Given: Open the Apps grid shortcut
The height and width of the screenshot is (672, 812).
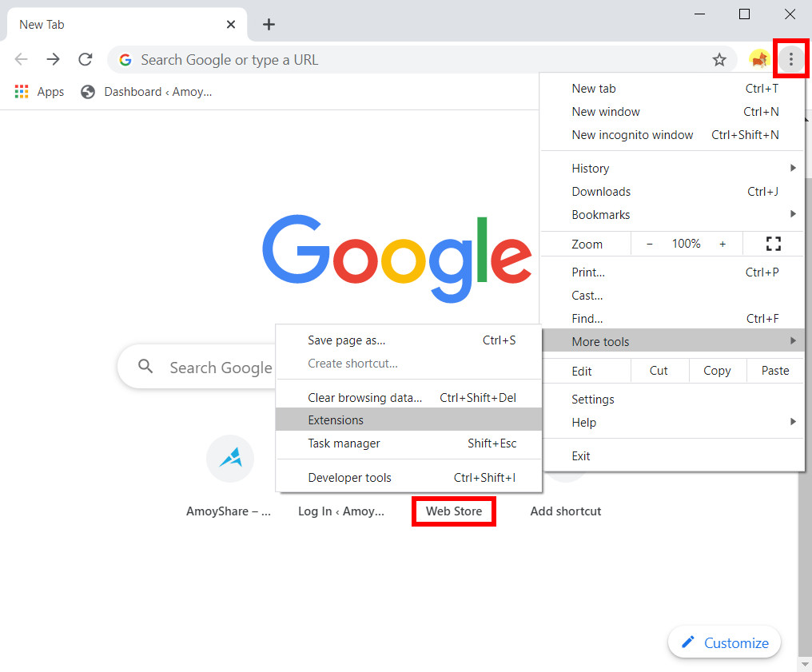Looking at the screenshot, I should coord(39,92).
